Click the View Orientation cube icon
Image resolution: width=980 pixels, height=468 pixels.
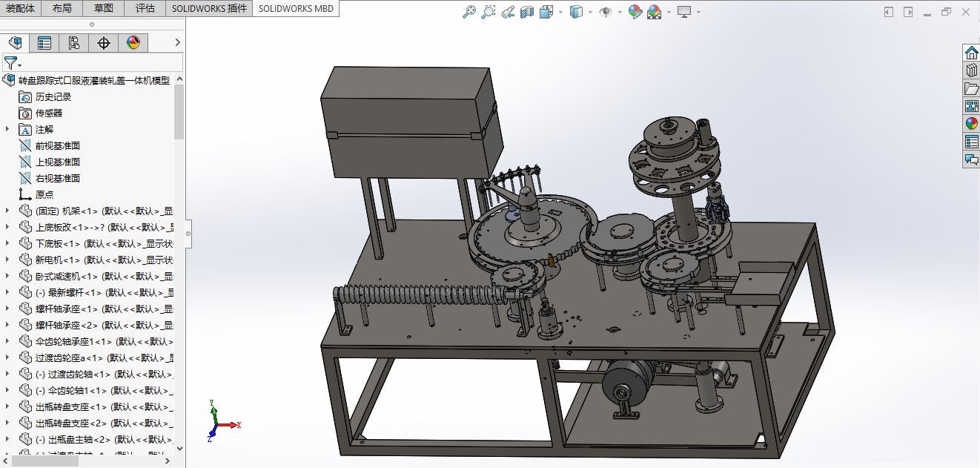546,12
